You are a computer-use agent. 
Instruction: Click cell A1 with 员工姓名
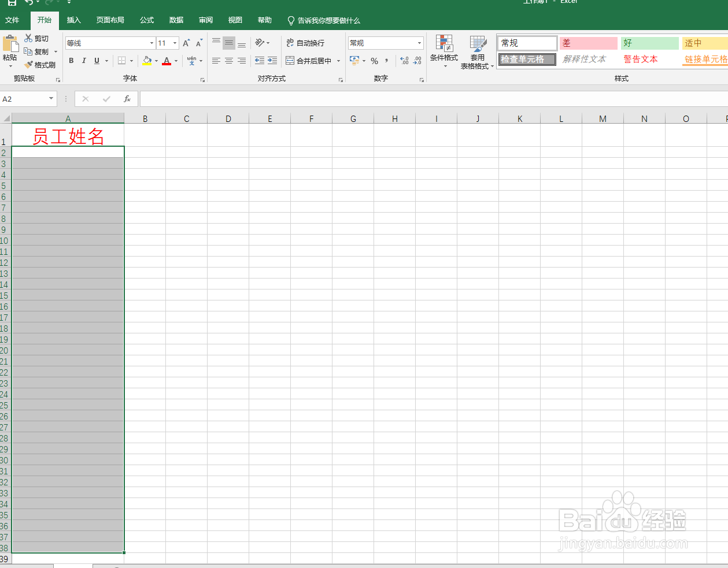click(68, 136)
